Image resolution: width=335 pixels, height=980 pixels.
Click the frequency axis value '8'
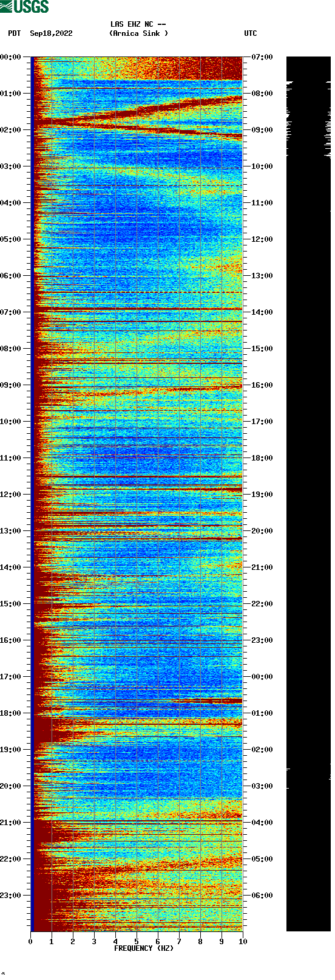pos(200,942)
